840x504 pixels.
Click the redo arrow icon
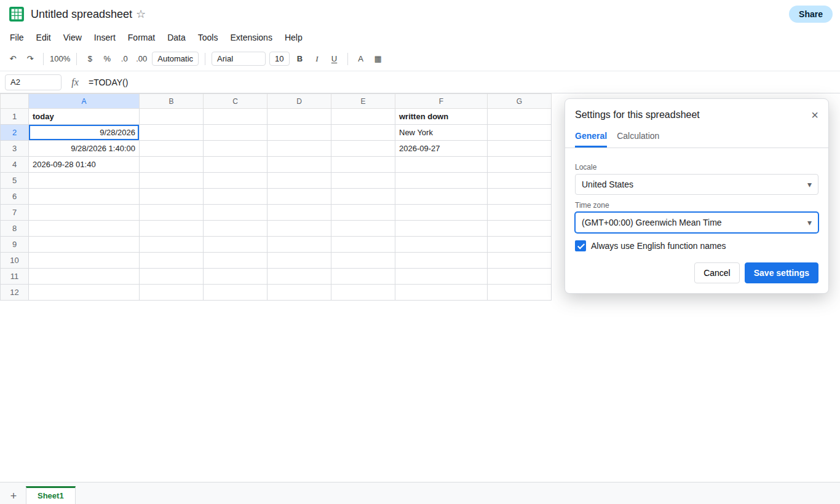tap(30, 59)
